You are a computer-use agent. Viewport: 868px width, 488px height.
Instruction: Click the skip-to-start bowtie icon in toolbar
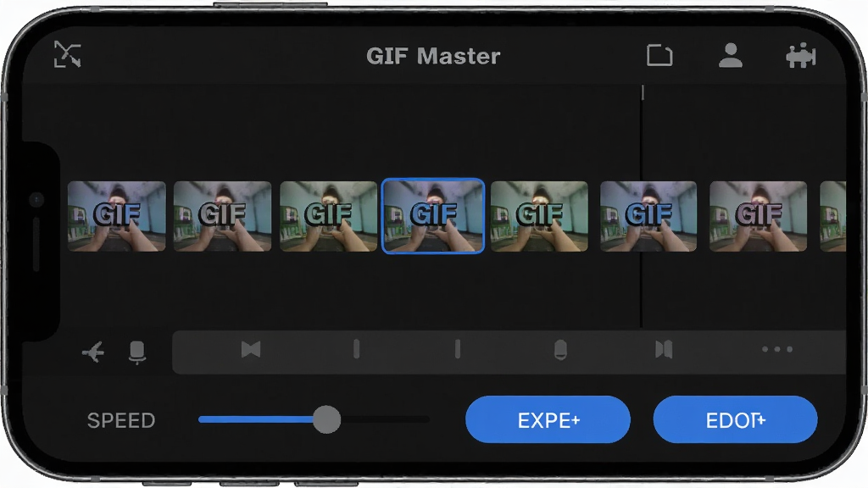[x=251, y=349]
